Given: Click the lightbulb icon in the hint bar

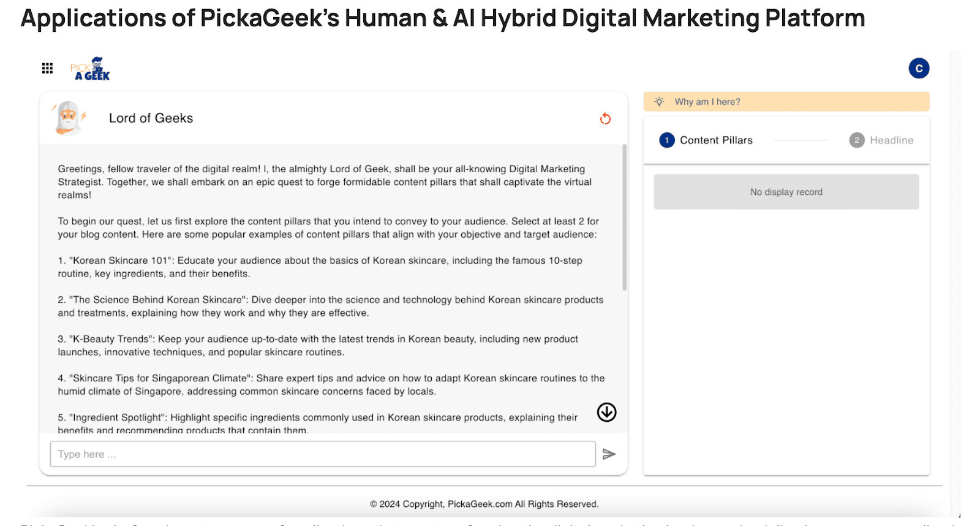Looking at the screenshot, I should 659,102.
